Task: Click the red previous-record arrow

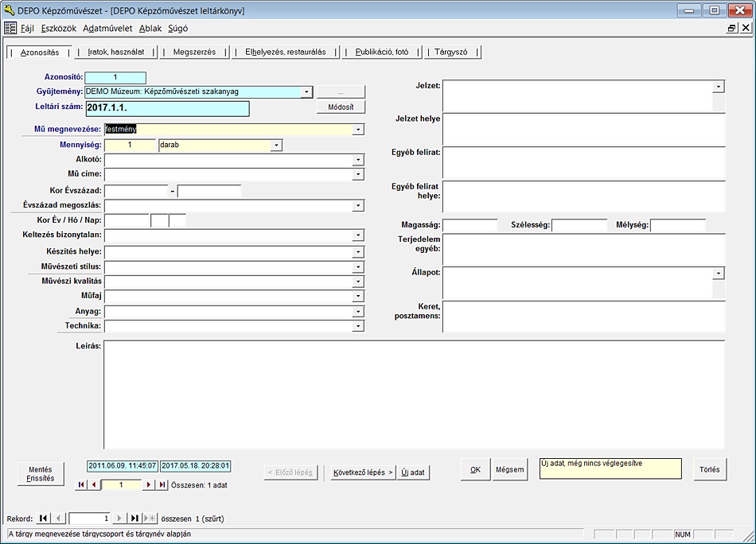Action: tap(93, 484)
